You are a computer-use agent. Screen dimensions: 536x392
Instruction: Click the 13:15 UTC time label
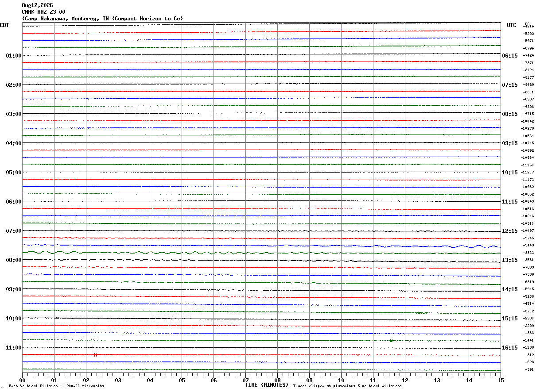pyautogui.click(x=510, y=260)
